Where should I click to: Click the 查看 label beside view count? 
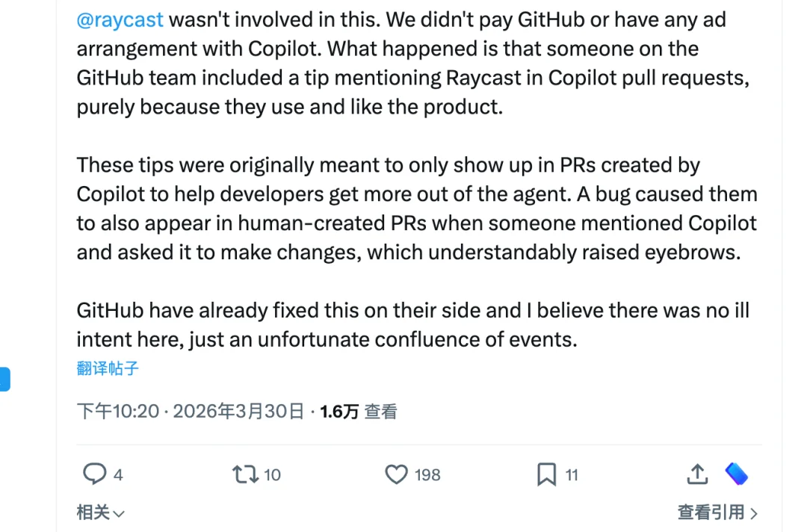click(x=382, y=411)
